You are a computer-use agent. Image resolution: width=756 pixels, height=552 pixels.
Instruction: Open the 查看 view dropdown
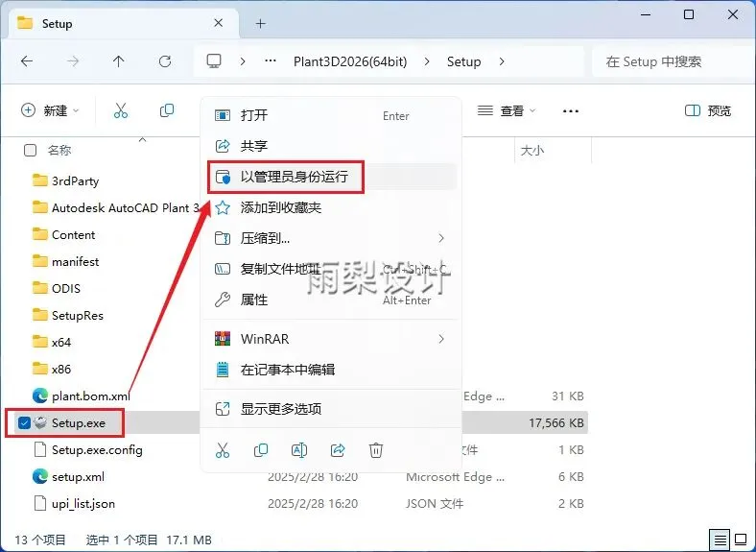507,111
